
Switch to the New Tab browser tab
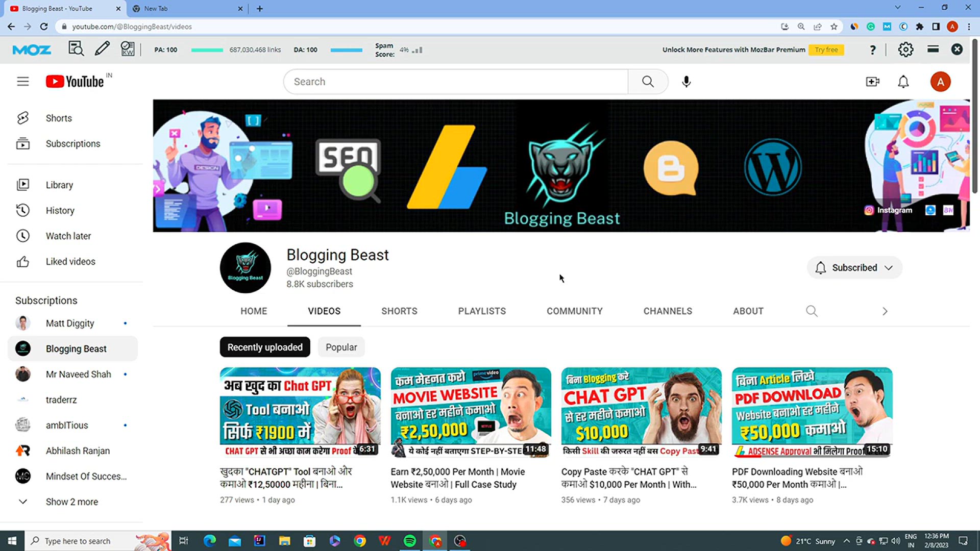click(x=186, y=8)
